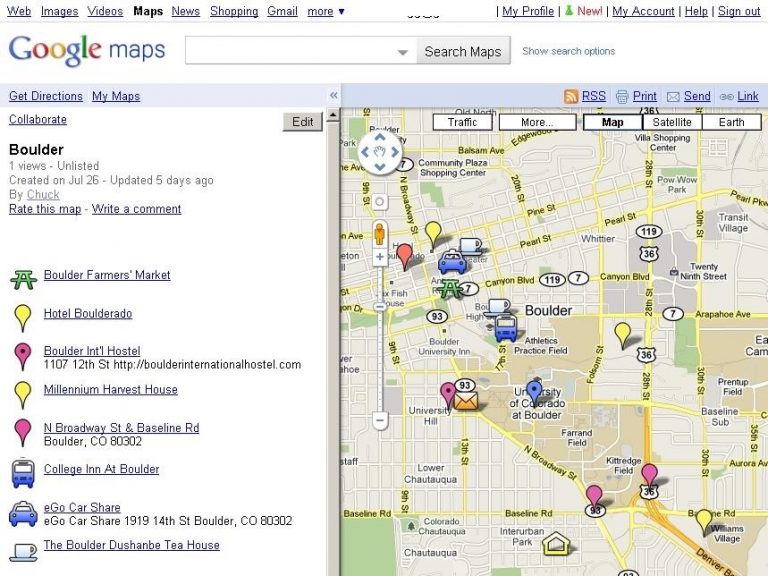Open author Chuck's profile link
This screenshot has width=768, height=576.
[x=43, y=194]
